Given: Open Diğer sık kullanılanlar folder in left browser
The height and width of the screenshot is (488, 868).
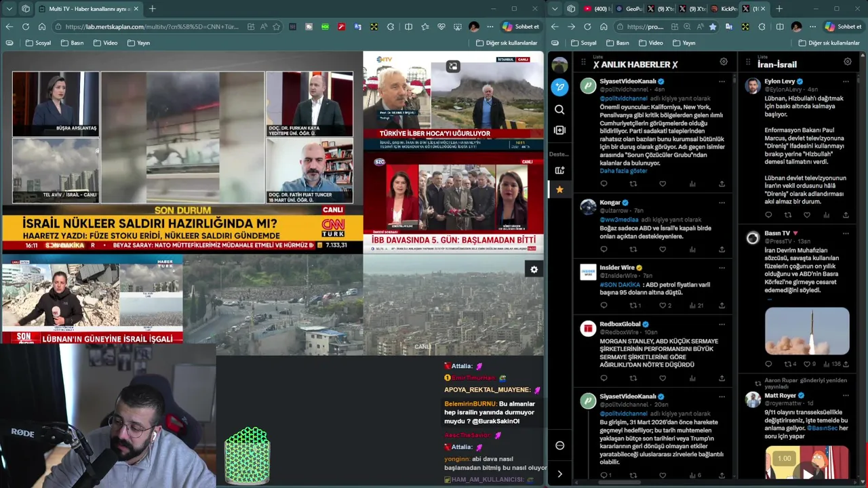Looking at the screenshot, I should point(506,43).
